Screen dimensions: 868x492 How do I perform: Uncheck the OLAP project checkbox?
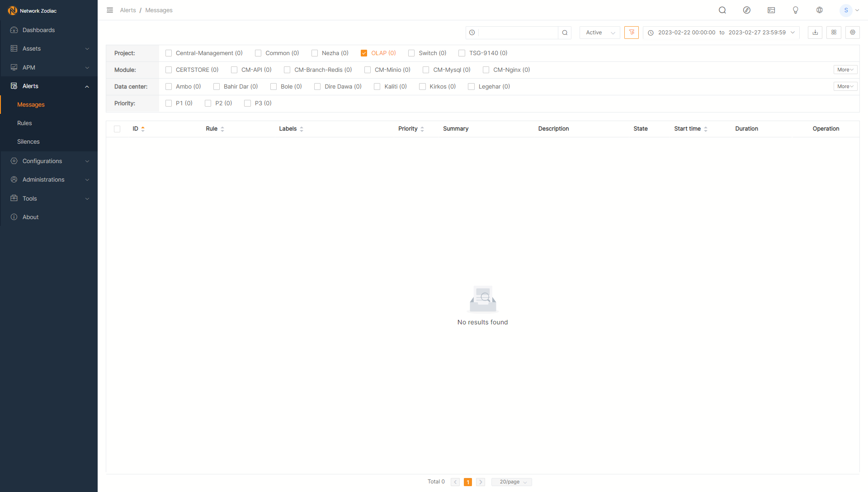(364, 53)
